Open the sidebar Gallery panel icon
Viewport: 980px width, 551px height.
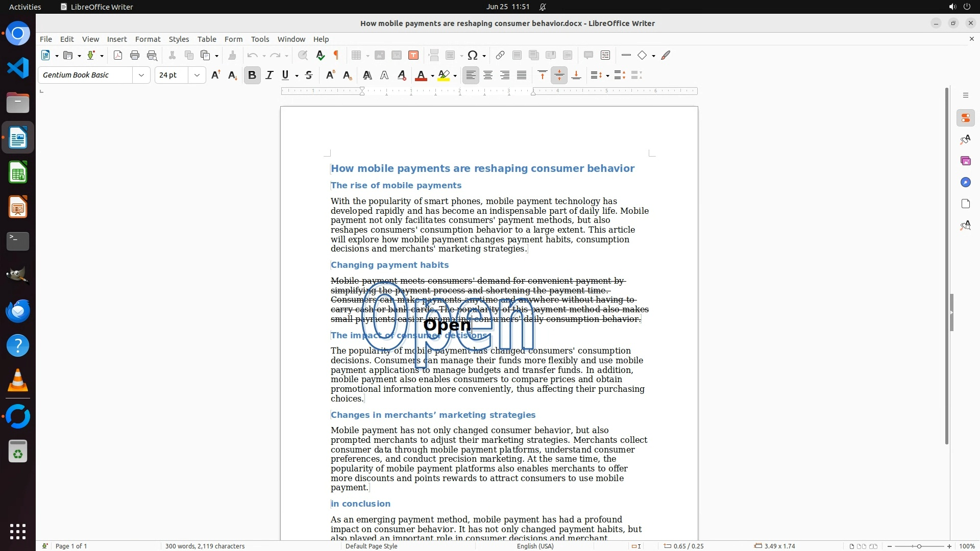[x=965, y=161]
